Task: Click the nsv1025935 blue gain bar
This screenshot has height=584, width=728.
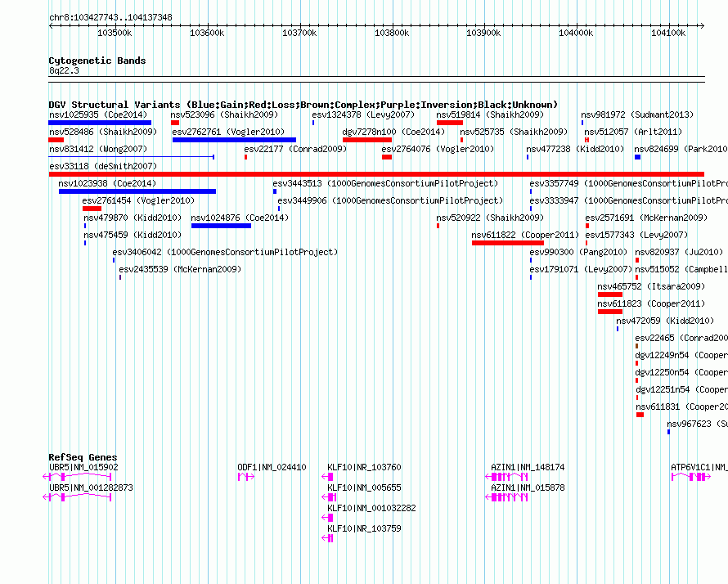Action: click(x=100, y=123)
